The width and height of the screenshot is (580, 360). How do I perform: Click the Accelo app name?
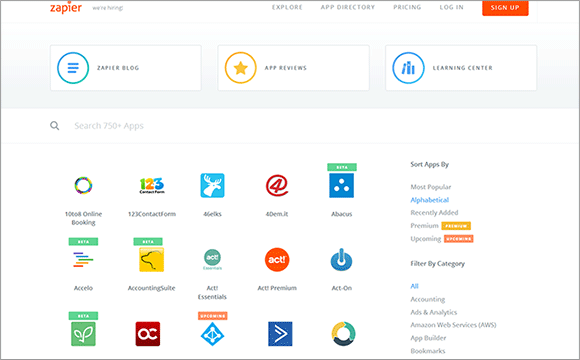coord(83,288)
